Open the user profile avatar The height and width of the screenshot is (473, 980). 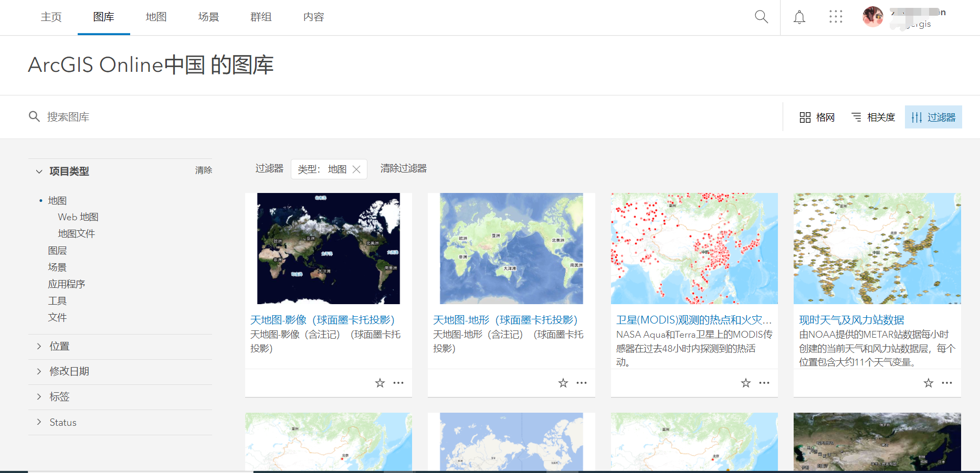point(873,17)
